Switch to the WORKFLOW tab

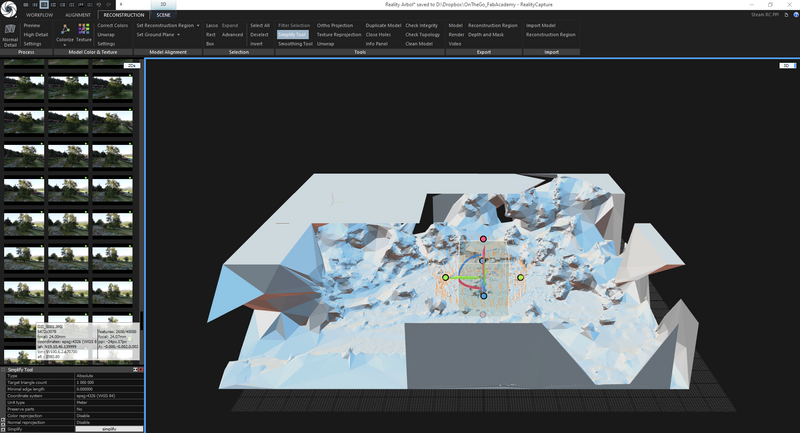click(40, 15)
